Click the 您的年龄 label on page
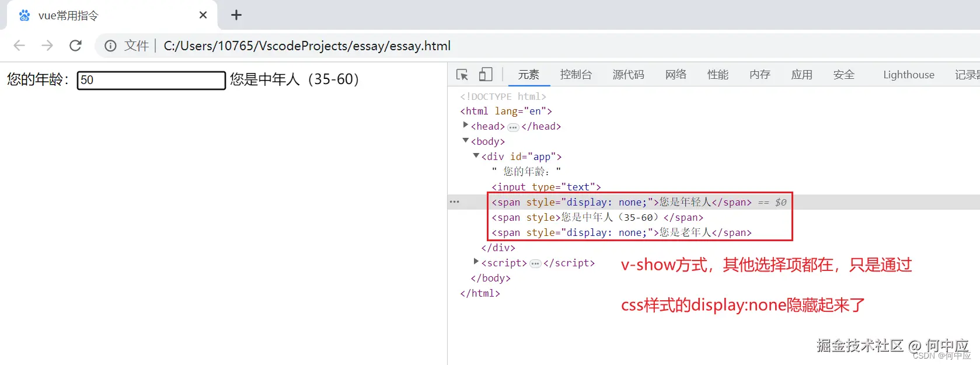This screenshot has width=980, height=365. point(39,79)
